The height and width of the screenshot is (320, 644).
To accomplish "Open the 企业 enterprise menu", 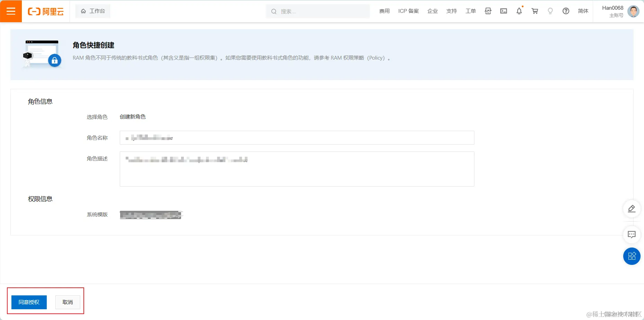I will pyautogui.click(x=433, y=11).
